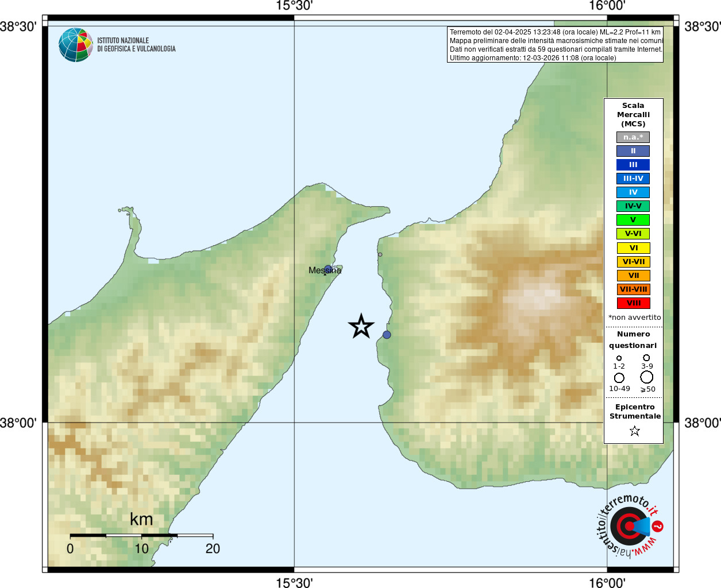
Task: Click the km scale bar
Action: click(x=141, y=535)
